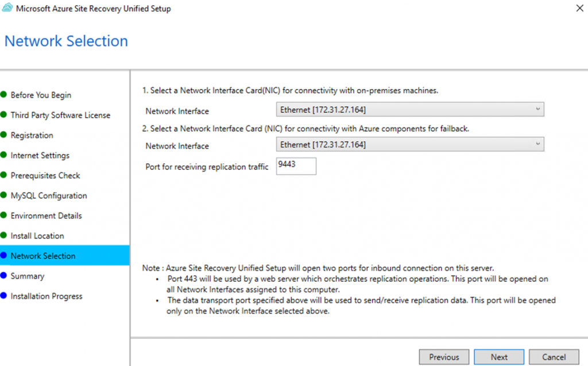The image size is (588, 366).
Task: Click the blue bullet beside Installation Progress
Action: tap(4, 296)
